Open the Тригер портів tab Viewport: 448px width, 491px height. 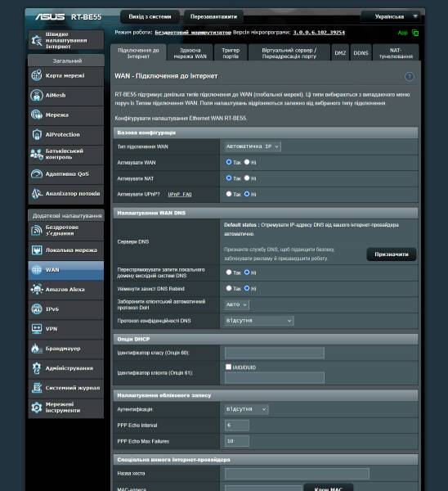click(231, 53)
